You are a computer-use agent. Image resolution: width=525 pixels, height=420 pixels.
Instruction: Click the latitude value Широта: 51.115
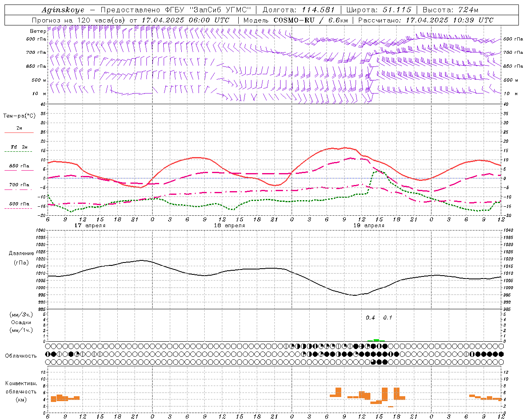pos(379,10)
